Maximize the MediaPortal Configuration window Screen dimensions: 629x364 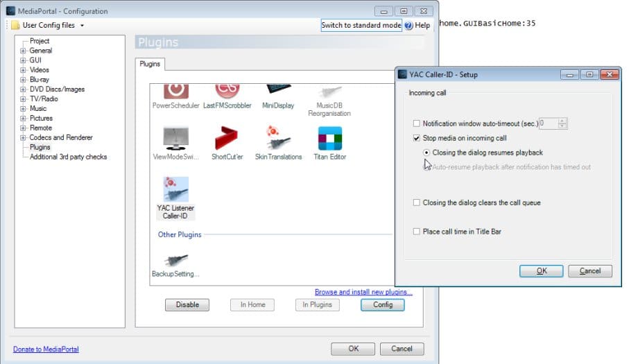pyautogui.click(x=404, y=11)
